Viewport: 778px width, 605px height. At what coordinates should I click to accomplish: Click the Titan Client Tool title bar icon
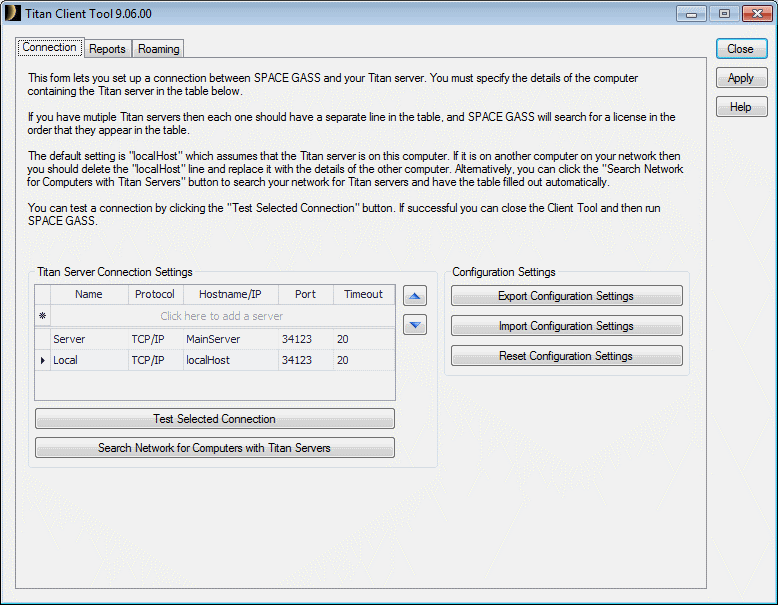tap(12, 13)
